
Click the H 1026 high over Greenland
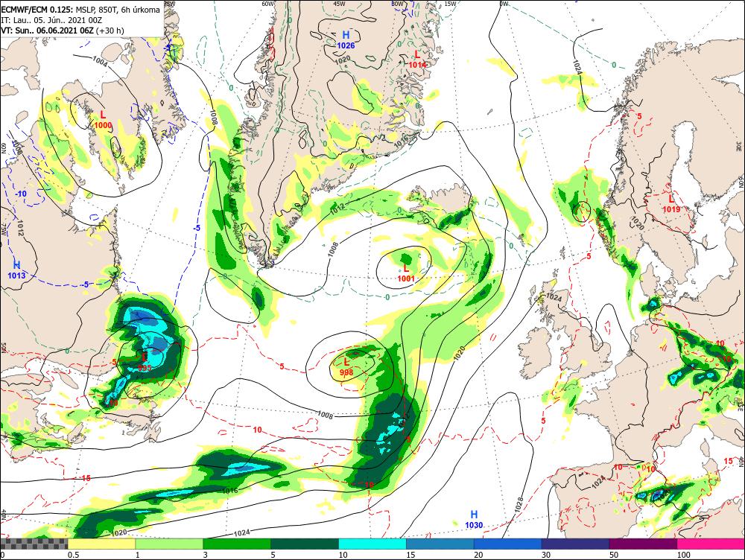point(346,40)
